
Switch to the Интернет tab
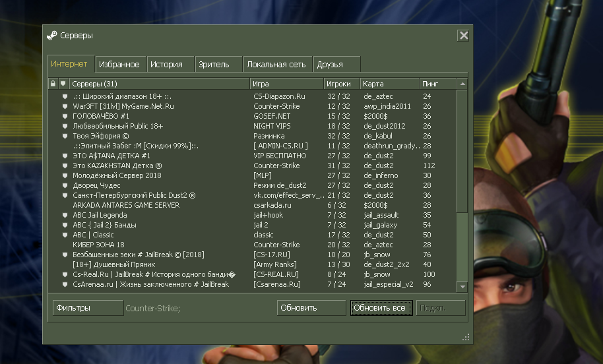71,64
